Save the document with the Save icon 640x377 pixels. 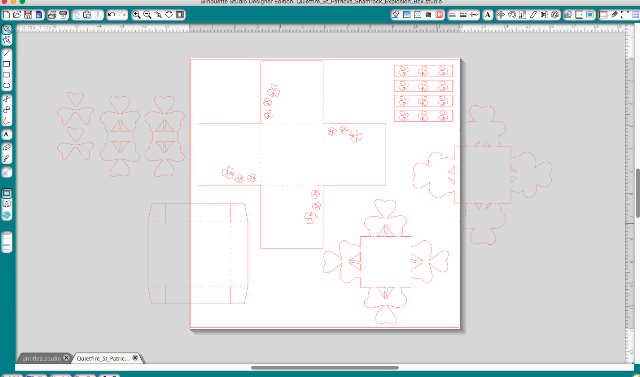[x=28, y=15]
